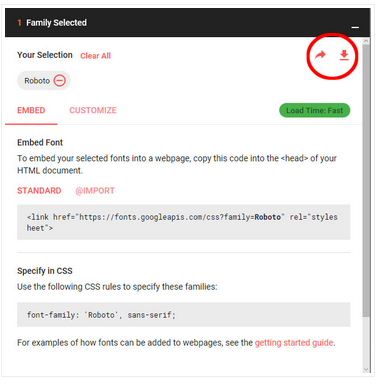Open the CUSTOMIZE tab
378x384 pixels.
[x=93, y=110]
